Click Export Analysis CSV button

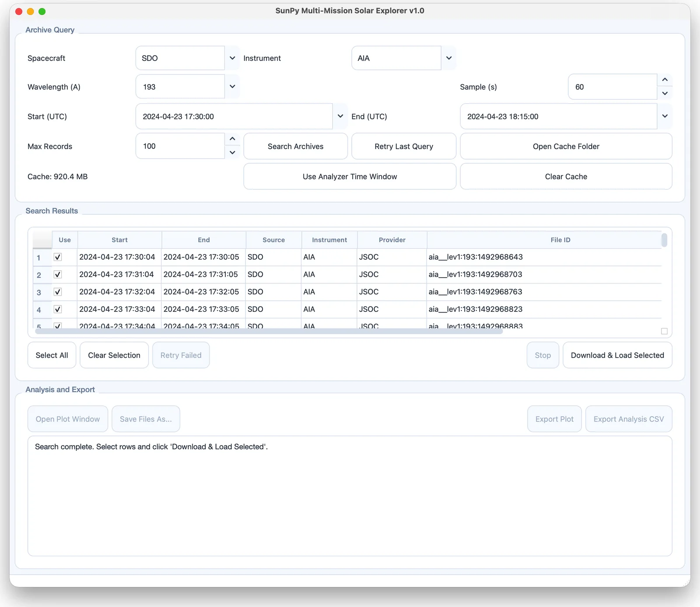(629, 419)
